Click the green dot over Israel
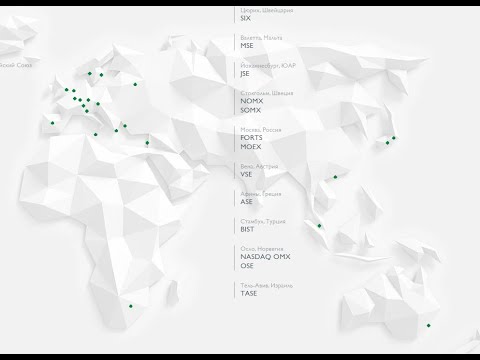This screenshot has width=480, height=360. click(147, 143)
